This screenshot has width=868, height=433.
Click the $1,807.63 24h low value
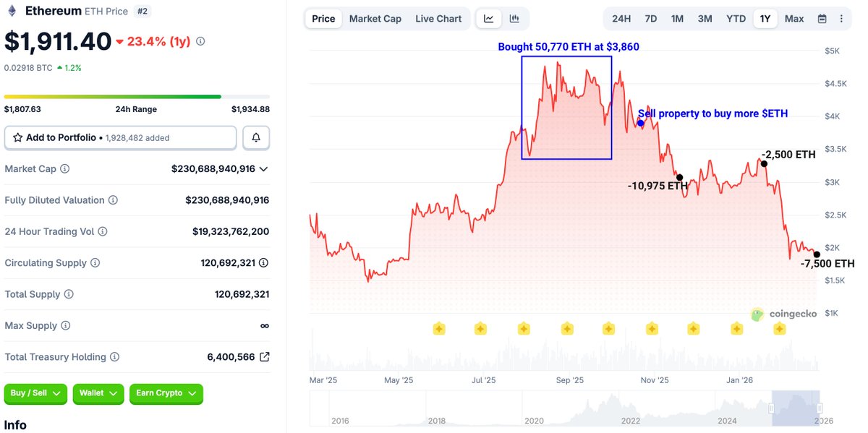(x=22, y=109)
